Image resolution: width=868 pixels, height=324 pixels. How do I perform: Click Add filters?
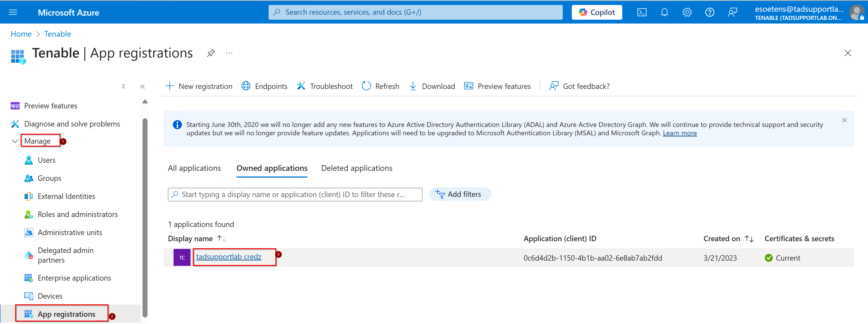click(460, 194)
